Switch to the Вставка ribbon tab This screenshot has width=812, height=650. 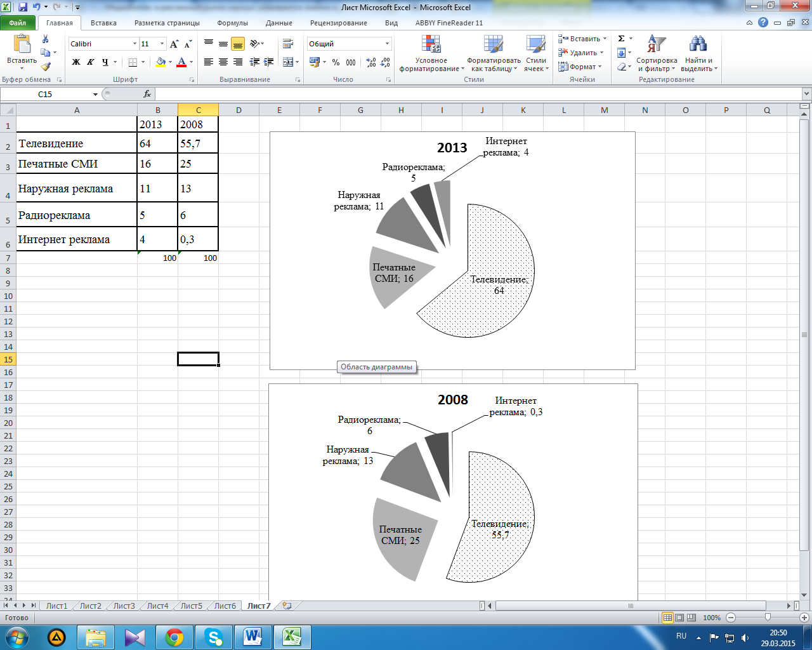[x=103, y=23]
